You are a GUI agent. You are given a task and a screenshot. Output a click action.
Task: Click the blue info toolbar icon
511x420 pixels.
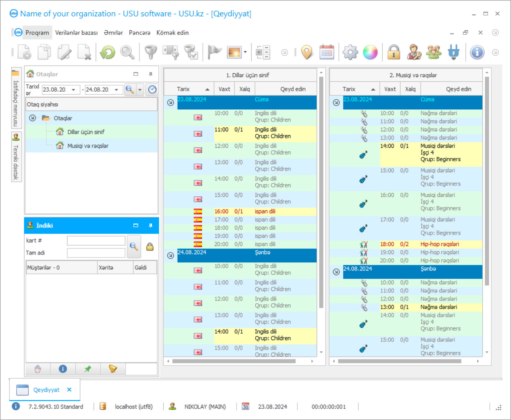[x=477, y=52]
